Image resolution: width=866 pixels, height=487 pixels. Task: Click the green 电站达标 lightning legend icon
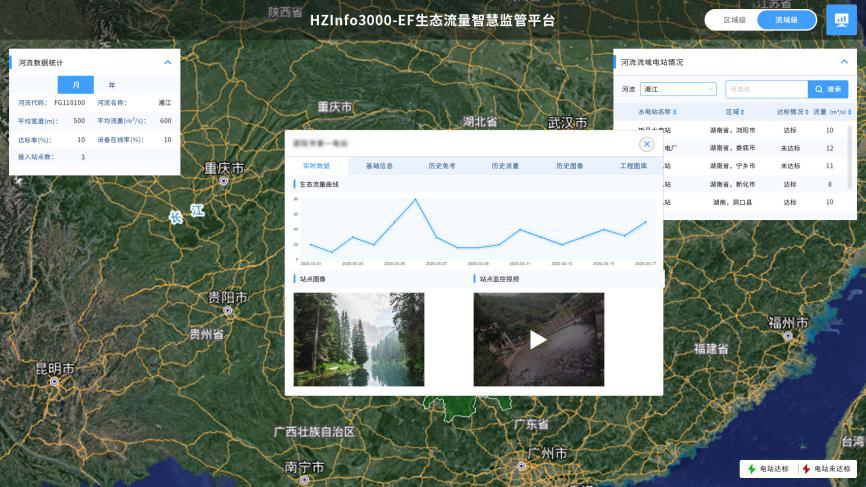(752, 468)
